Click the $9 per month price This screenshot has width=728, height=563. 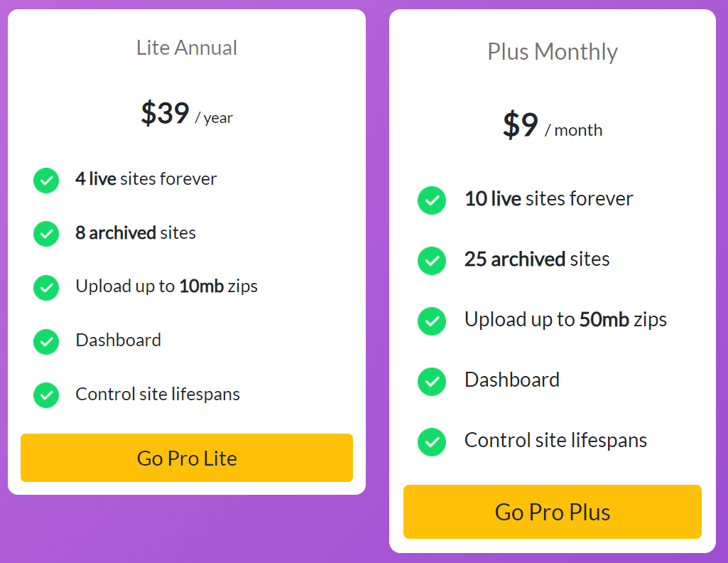(x=553, y=125)
